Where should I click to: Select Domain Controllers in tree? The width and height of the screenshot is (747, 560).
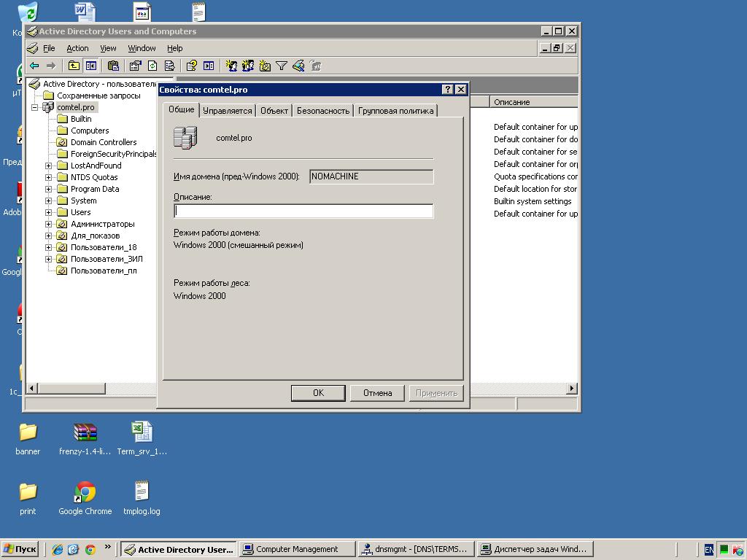pos(104,142)
